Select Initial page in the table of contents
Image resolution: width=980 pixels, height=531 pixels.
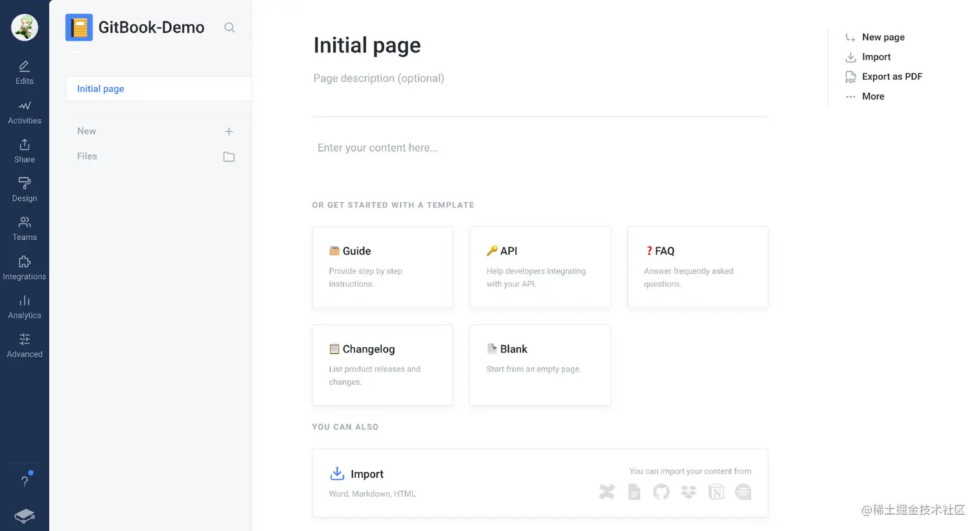(159, 89)
